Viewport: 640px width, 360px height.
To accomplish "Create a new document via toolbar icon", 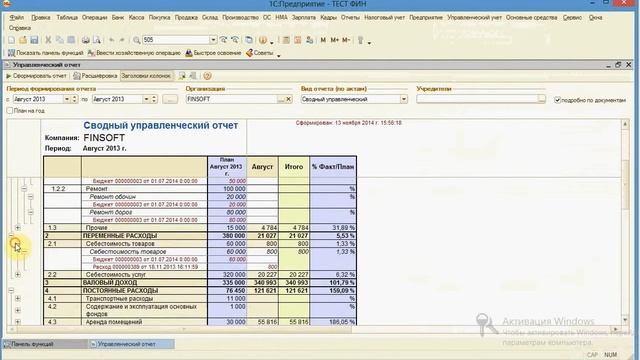I will pos(11,40).
